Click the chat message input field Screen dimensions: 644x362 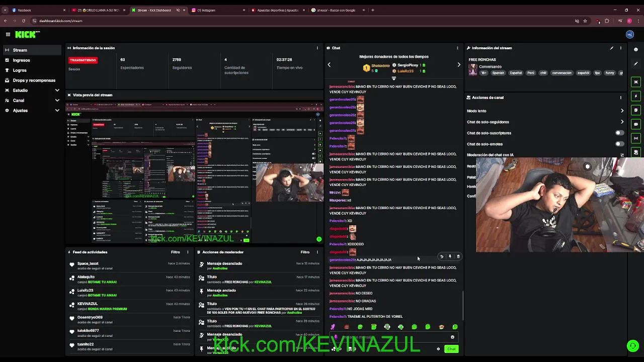tap(395, 337)
